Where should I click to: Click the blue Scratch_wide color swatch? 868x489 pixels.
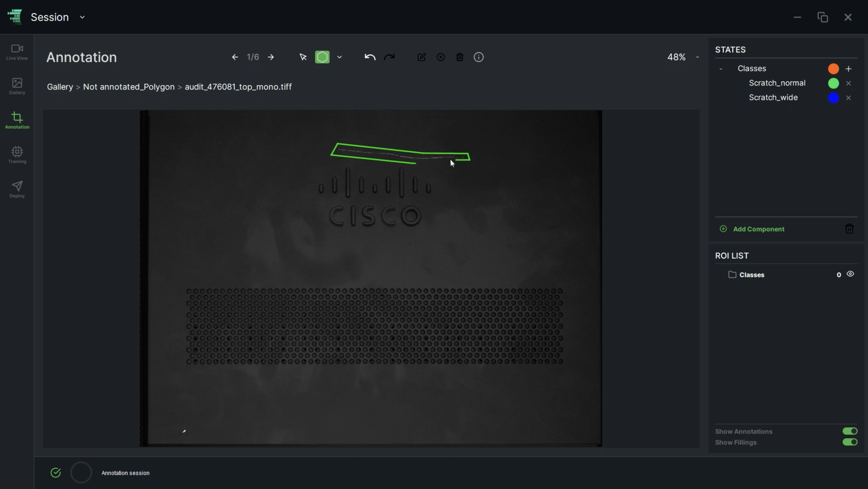[x=833, y=98]
